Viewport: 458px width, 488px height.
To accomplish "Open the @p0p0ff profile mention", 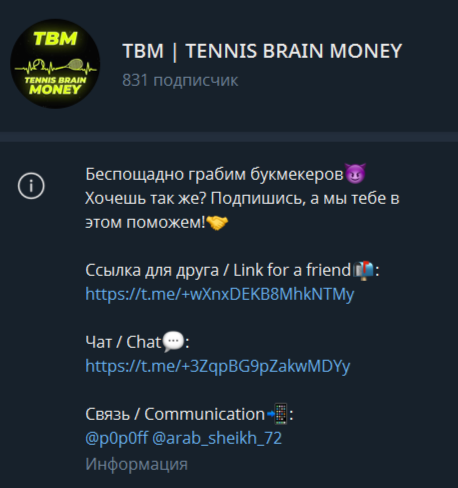I will (116, 438).
